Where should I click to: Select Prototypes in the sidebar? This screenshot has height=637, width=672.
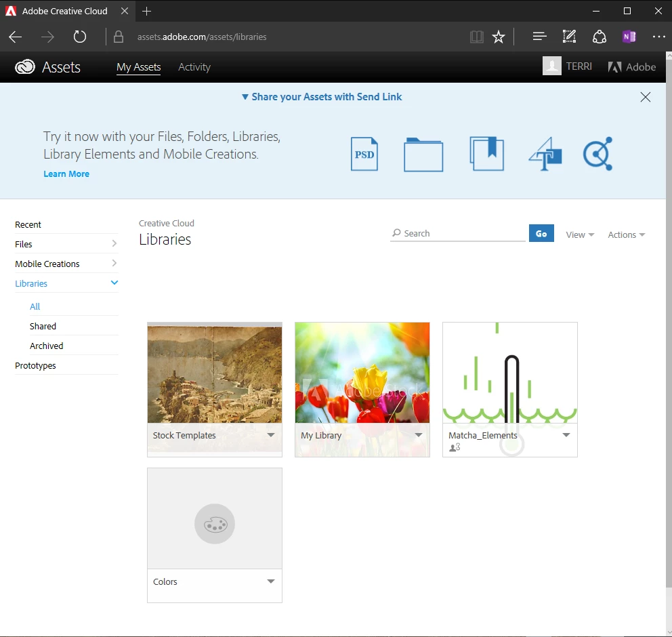[66, 366]
